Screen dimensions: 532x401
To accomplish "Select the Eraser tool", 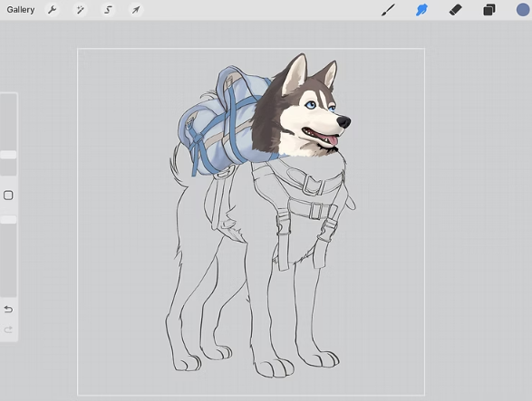I will click(x=455, y=10).
